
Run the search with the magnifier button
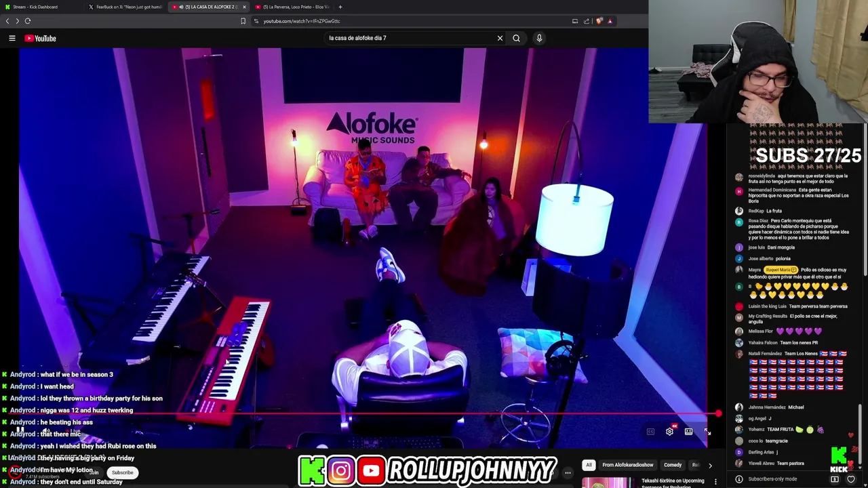(x=516, y=38)
